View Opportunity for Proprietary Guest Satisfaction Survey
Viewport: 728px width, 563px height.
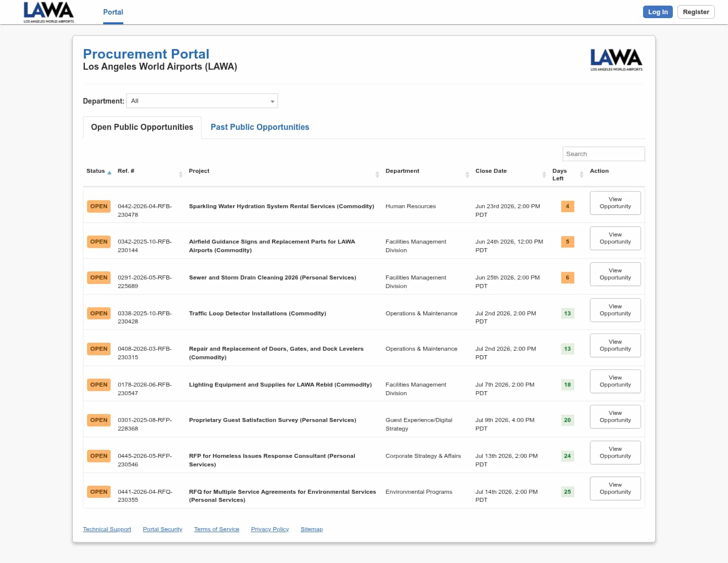click(615, 416)
